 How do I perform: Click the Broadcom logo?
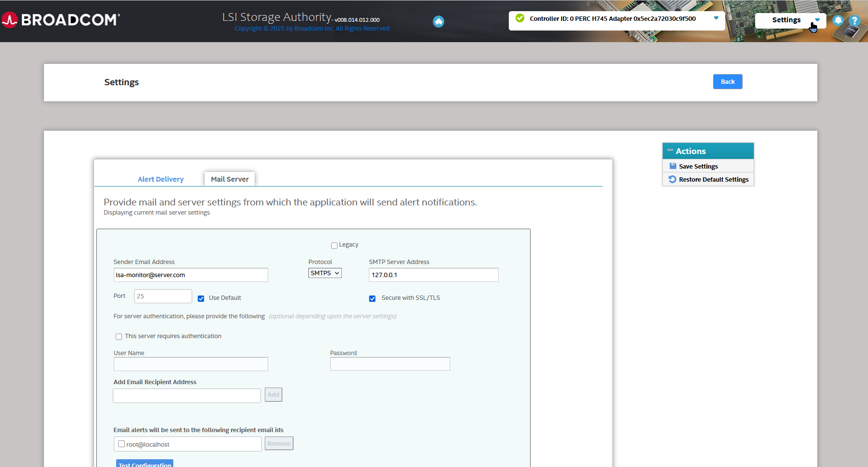point(60,19)
